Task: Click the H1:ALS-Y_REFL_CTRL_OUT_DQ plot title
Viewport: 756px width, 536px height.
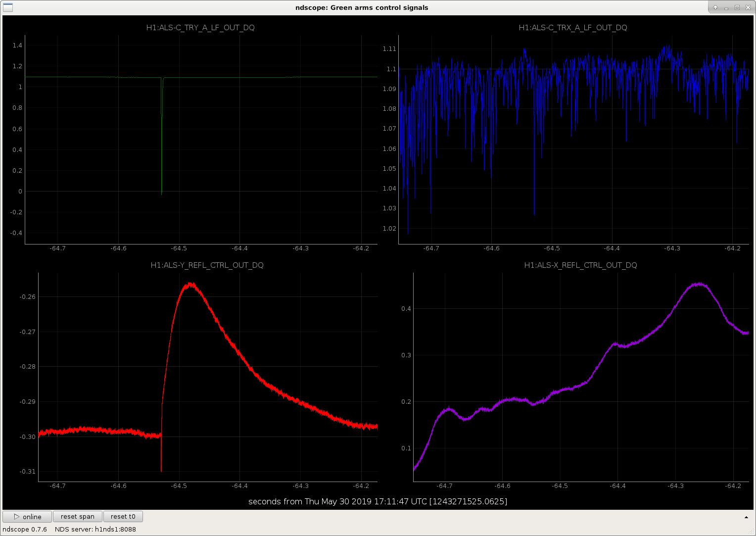Action: click(207, 265)
